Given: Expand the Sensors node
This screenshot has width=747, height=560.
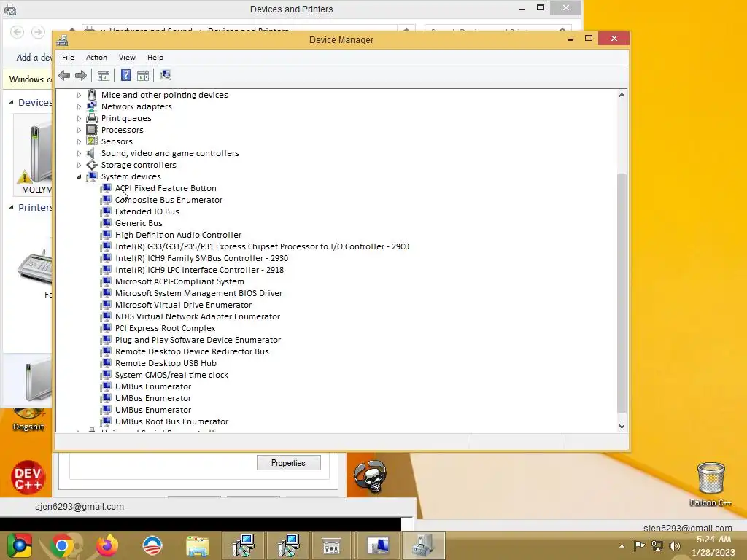Looking at the screenshot, I should coord(79,141).
